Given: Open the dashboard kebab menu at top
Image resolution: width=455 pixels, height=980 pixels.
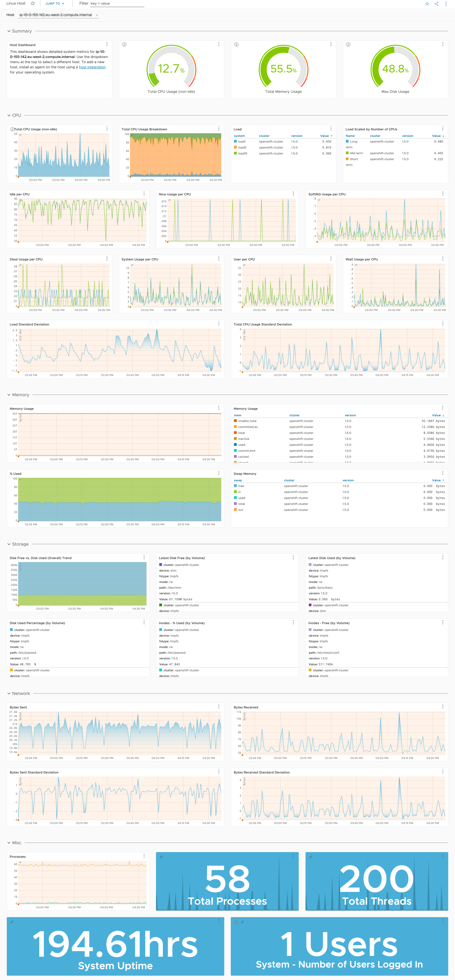Looking at the screenshot, I should point(446,4).
